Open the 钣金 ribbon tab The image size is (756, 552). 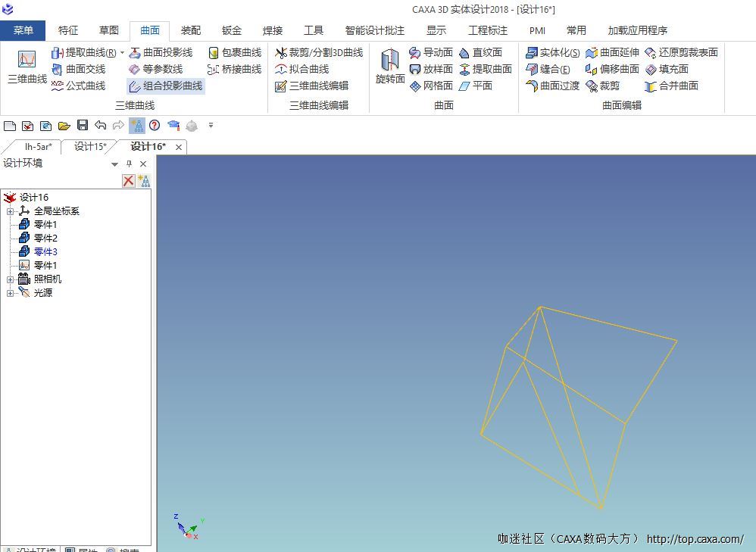click(232, 30)
